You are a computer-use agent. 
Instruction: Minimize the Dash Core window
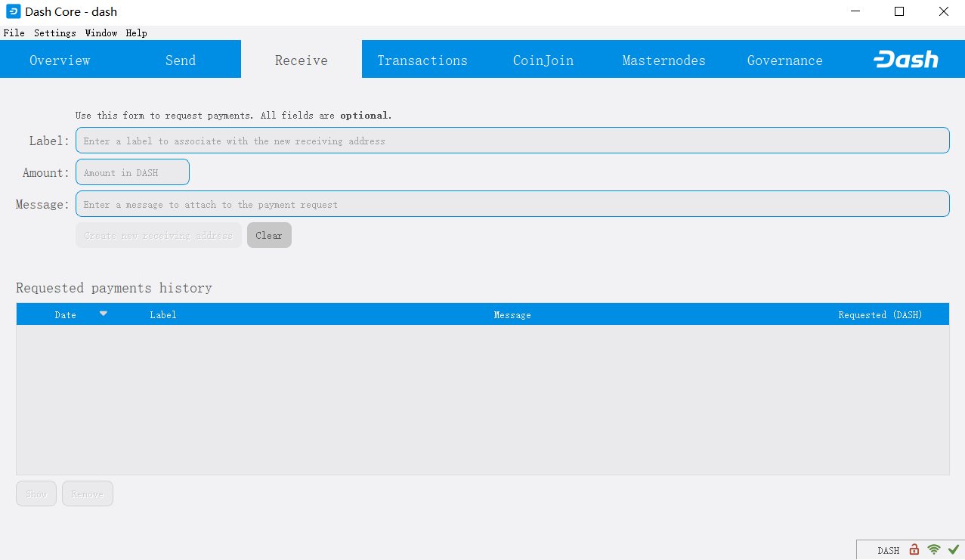[855, 11]
